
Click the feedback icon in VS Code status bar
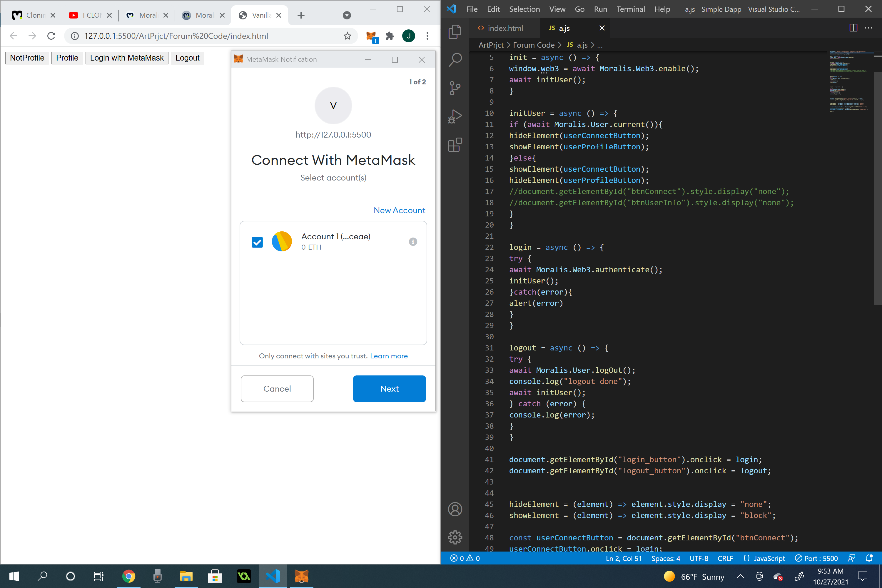coord(852,558)
